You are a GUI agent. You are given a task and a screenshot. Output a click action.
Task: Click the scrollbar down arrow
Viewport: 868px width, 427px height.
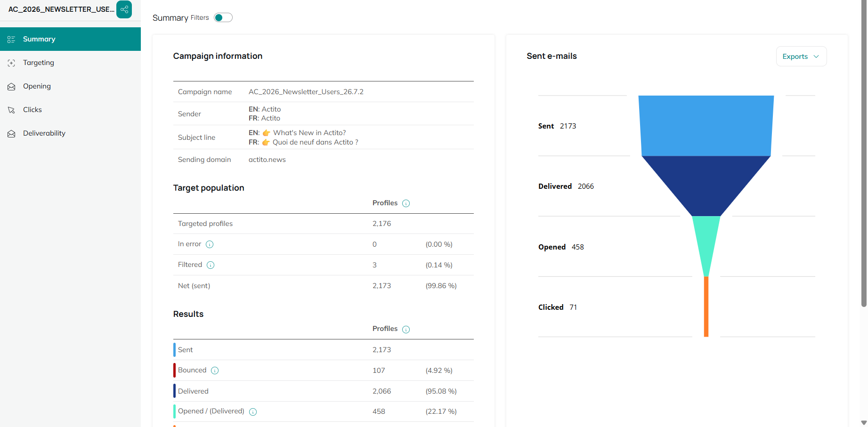pos(864,423)
